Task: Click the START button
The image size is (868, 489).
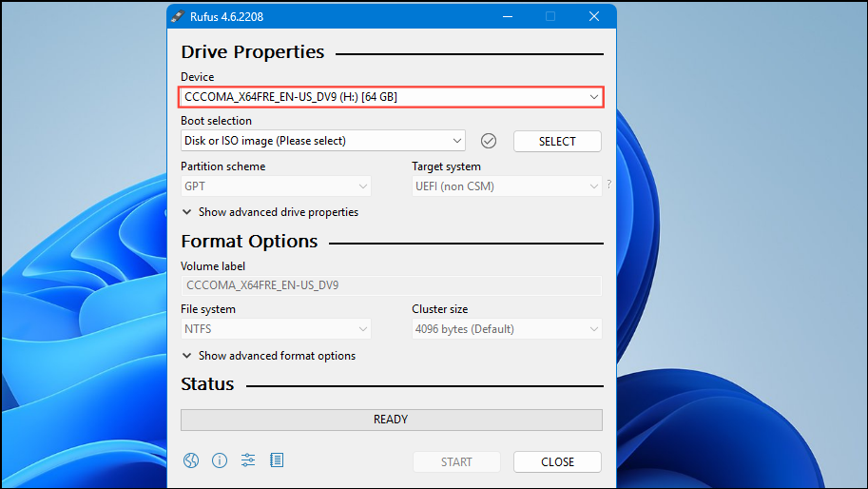Action: 456,461
